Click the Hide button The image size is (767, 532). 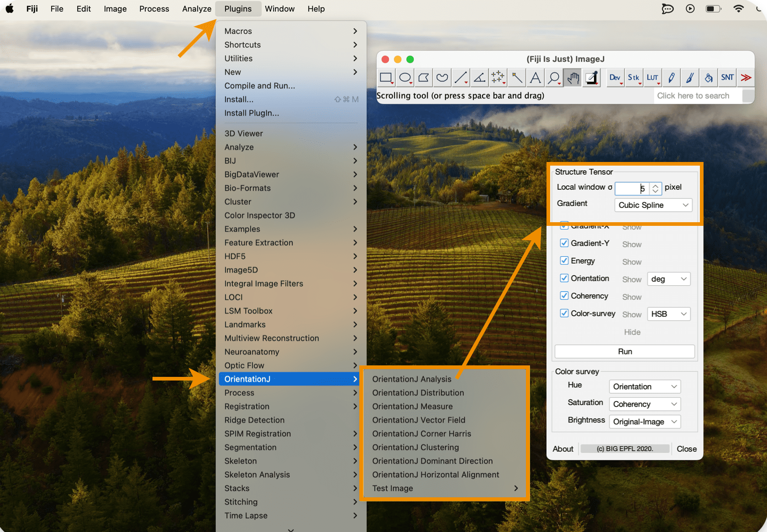click(632, 332)
